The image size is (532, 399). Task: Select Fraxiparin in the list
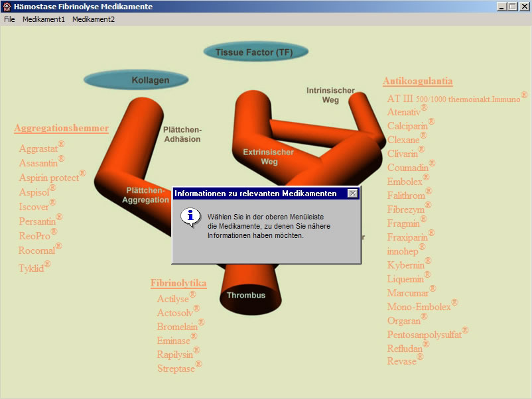411,236
